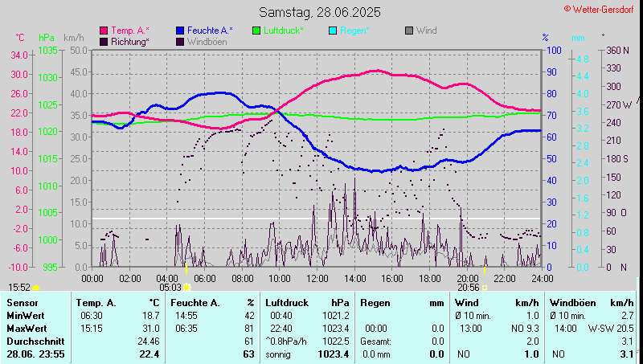643x364 pixels.
Task: Click the 1035 pressure axis label
Action: (47, 51)
